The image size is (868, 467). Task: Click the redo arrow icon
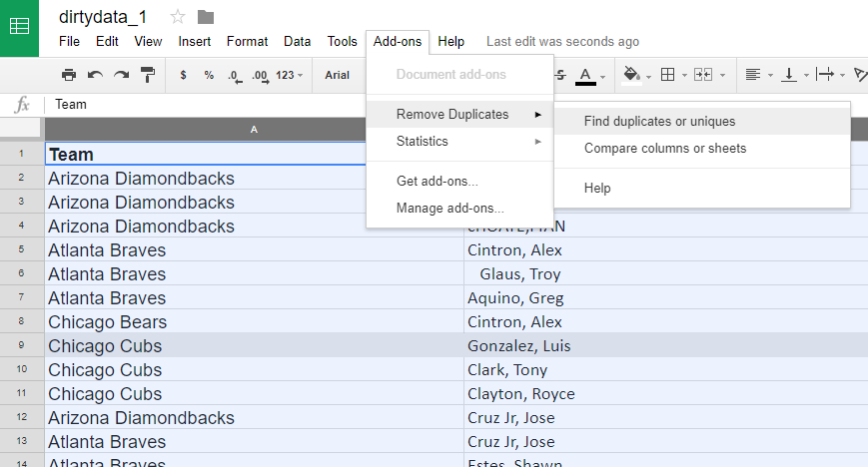[x=121, y=75]
